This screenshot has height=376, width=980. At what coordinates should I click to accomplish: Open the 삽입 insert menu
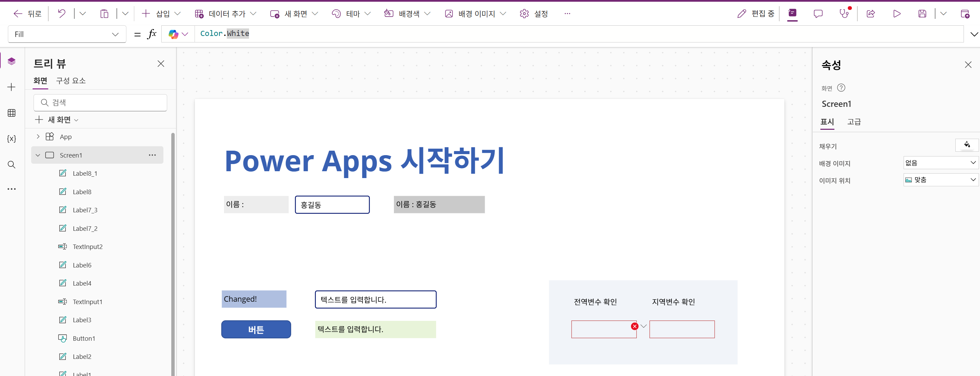pyautogui.click(x=161, y=14)
